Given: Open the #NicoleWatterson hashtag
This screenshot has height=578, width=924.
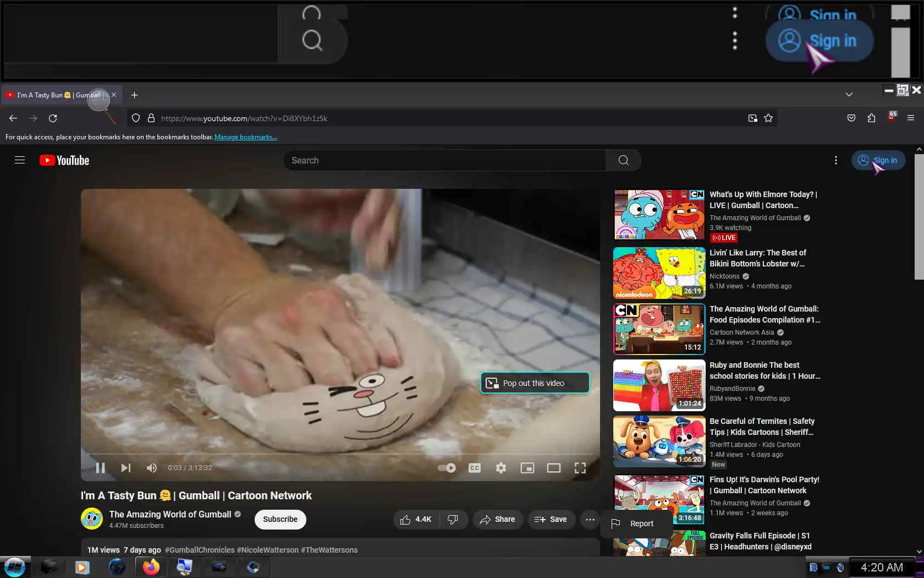Looking at the screenshot, I should tap(268, 550).
